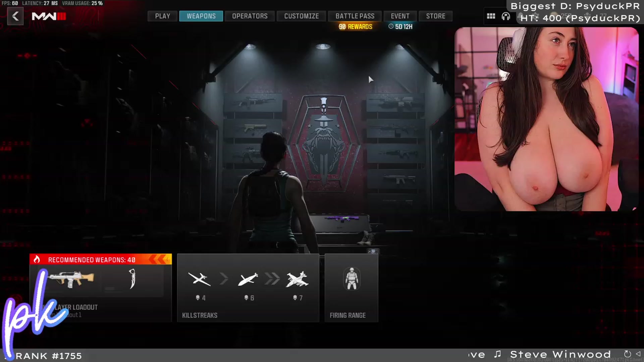Select the 6-kill cruise missile killstreak
The width and height of the screenshot is (644, 362).
pos(248,279)
